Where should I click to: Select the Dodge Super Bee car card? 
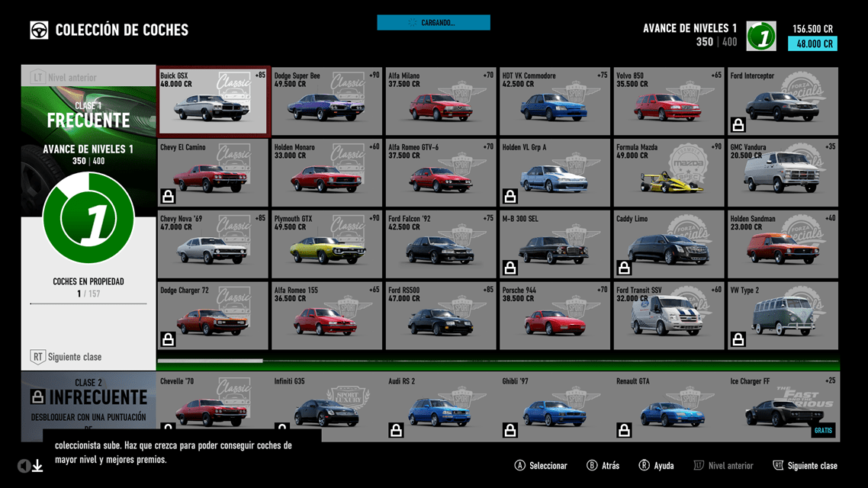(326, 101)
